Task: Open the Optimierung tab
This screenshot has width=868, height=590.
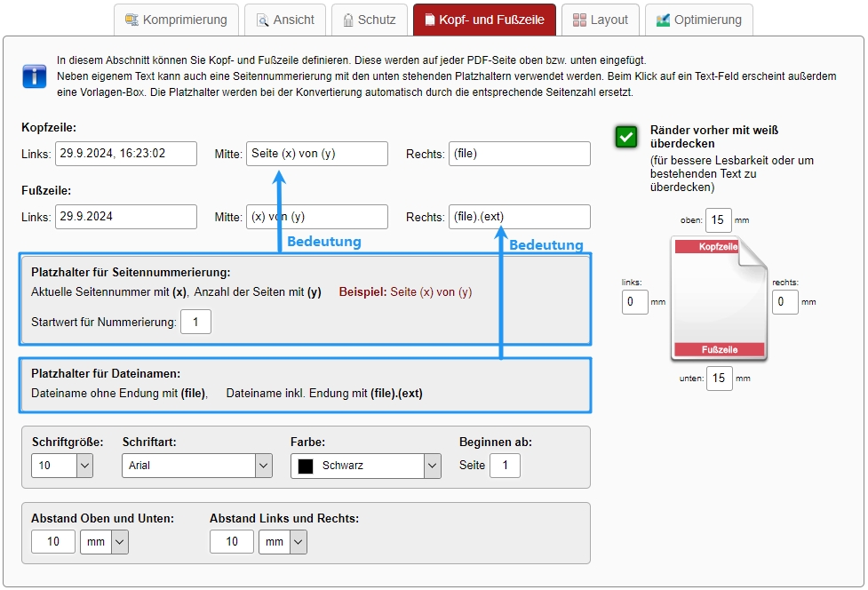Action: click(x=698, y=20)
